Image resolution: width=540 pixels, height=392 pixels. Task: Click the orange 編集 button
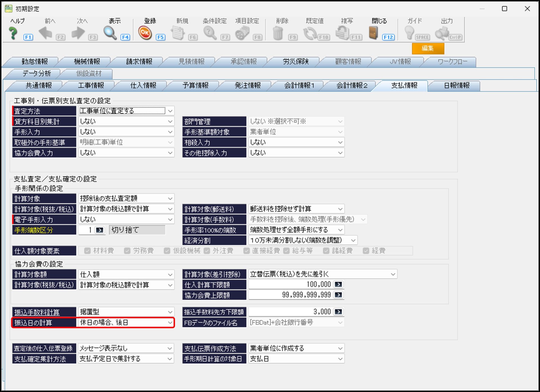tap(427, 48)
